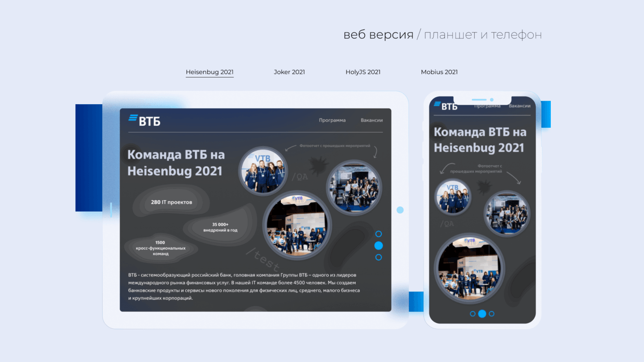Screen dimensions: 644x362
Task: Open the phone team photo above /QA
Action: [x=453, y=197]
